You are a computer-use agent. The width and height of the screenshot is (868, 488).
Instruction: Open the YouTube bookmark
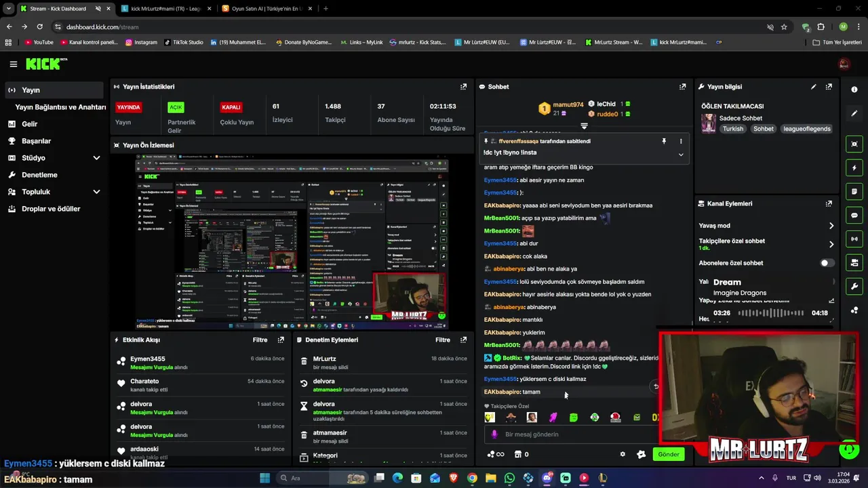(x=39, y=42)
